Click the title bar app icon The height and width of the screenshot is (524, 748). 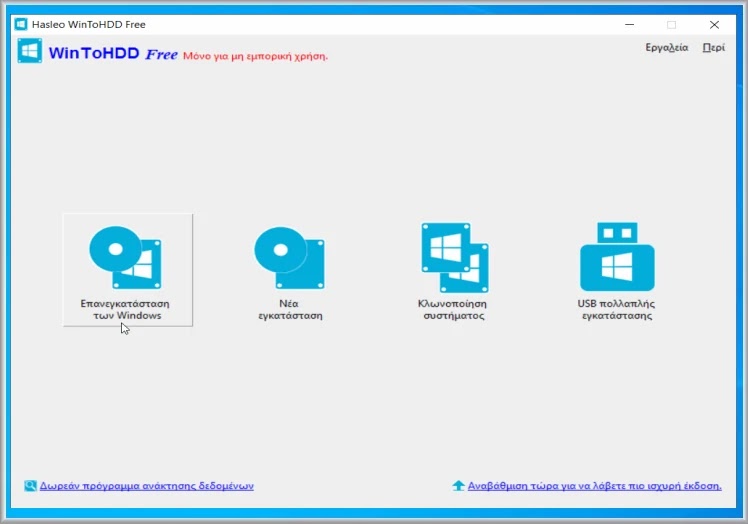tap(21, 24)
